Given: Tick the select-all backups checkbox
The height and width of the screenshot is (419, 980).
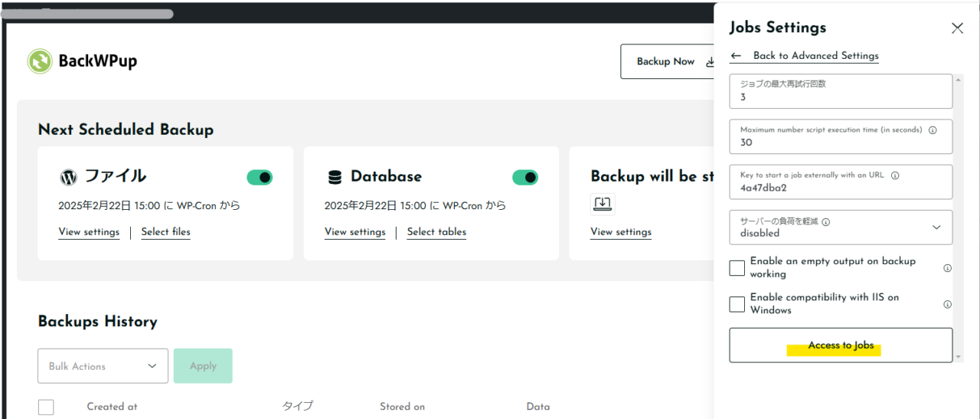Looking at the screenshot, I should (46, 407).
